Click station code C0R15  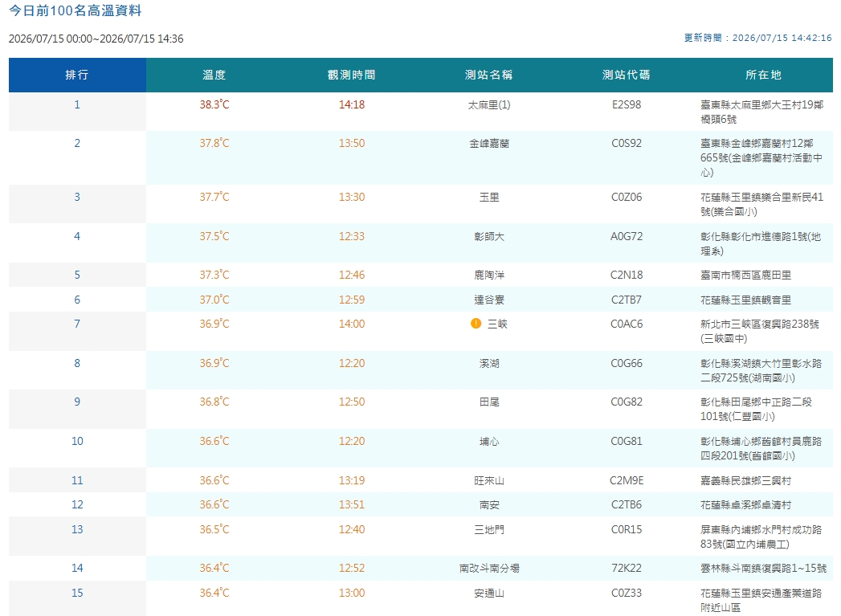[627, 529]
